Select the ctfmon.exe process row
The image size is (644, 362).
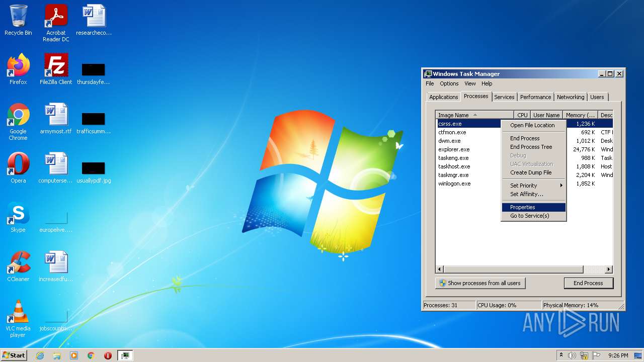tap(524, 132)
